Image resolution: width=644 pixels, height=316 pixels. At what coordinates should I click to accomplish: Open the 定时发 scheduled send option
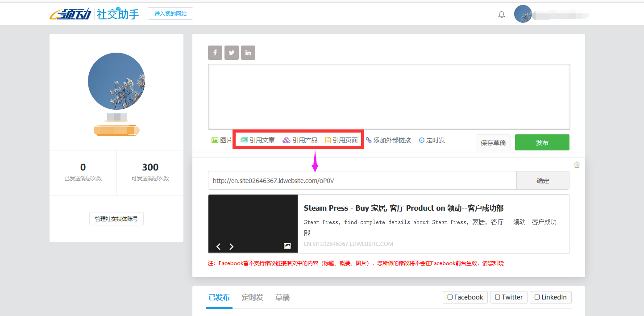[432, 140]
